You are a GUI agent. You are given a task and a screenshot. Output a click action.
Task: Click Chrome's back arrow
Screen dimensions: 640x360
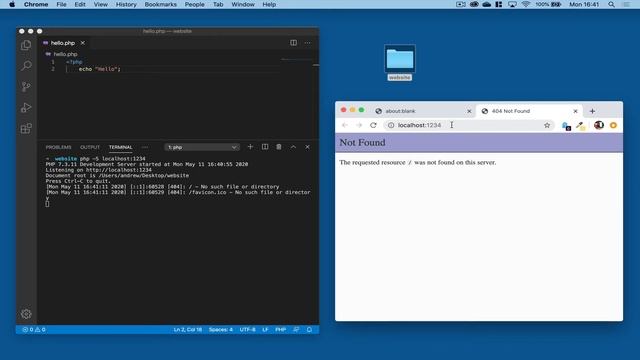[x=345, y=125]
